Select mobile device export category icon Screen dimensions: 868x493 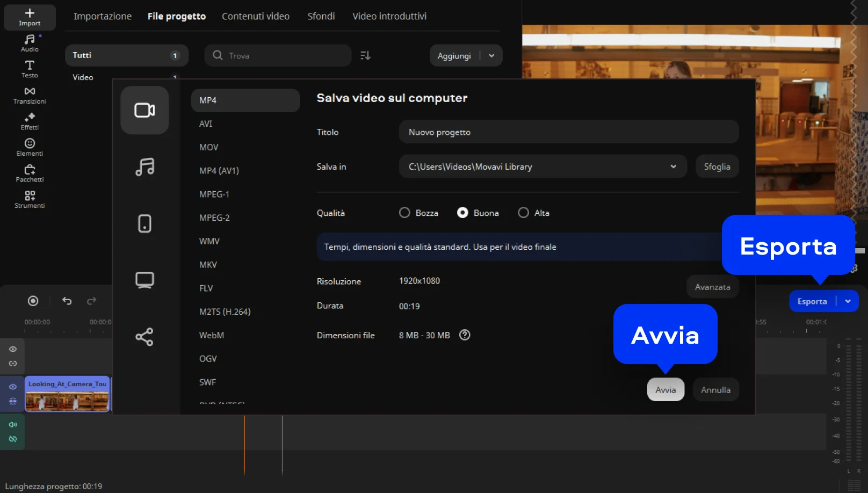[144, 223]
